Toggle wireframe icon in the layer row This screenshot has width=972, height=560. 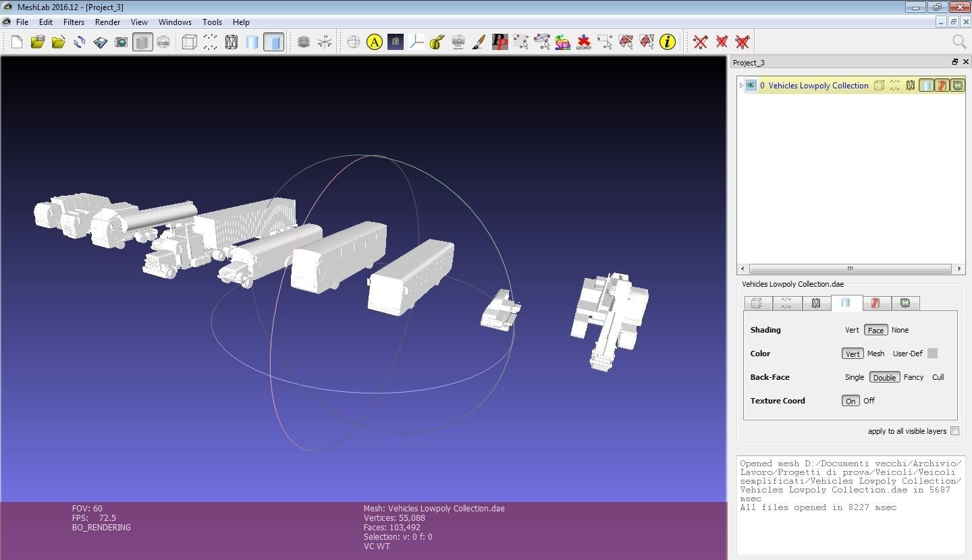[x=911, y=86]
